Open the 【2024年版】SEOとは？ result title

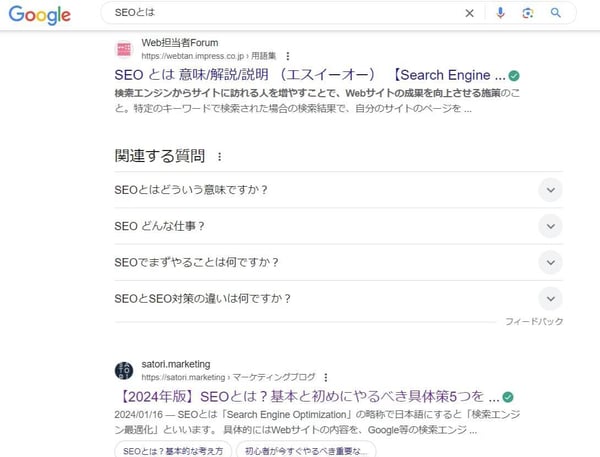(307, 397)
